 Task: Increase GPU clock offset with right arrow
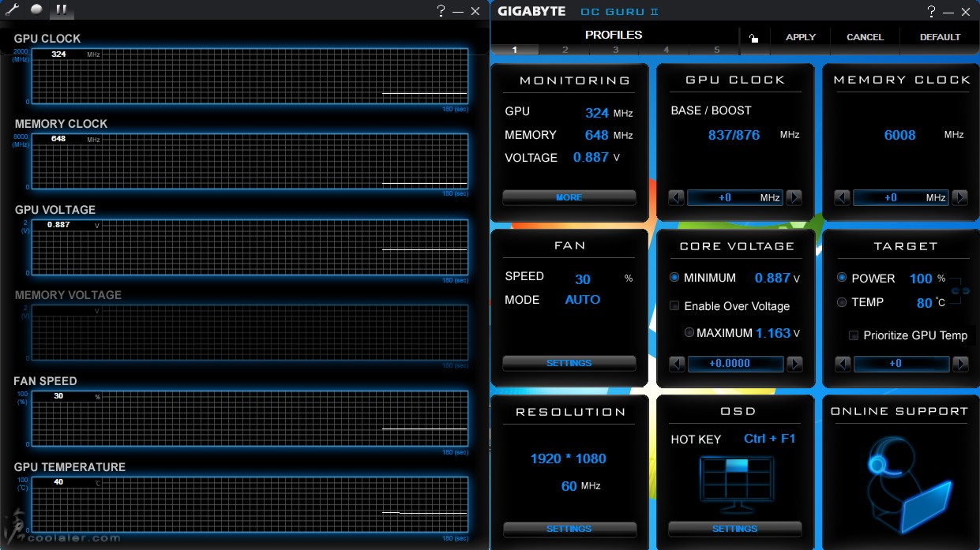pyautogui.click(x=794, y=197)
